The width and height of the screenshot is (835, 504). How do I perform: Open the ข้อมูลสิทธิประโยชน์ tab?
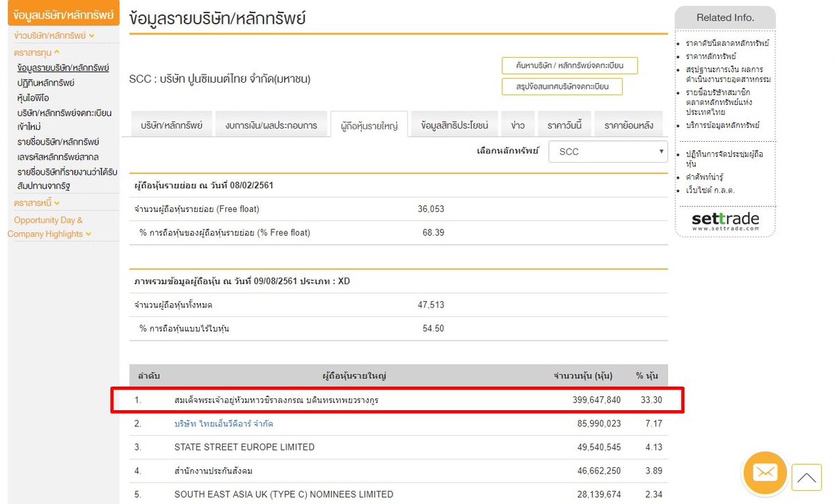click(454, 125)
